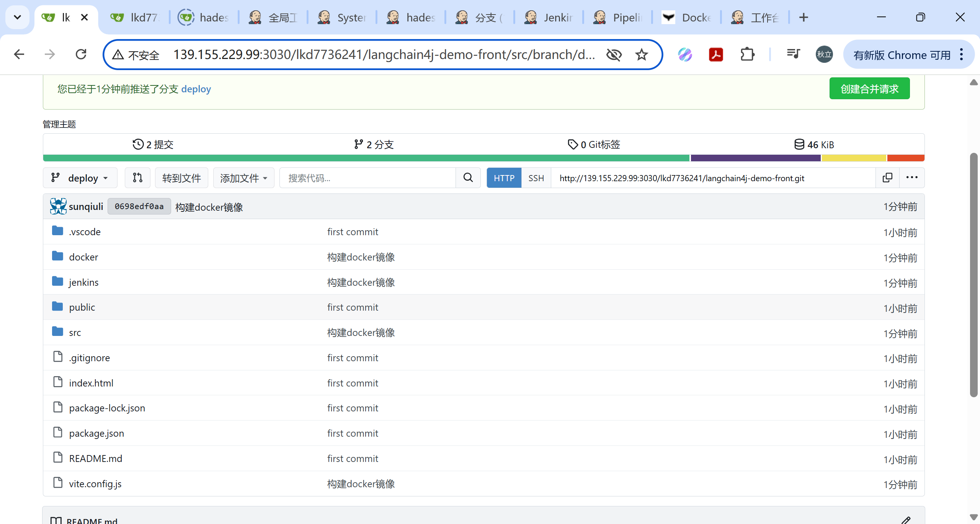
Task: Select HTTP clone protocol
Action: click(504, 178)
